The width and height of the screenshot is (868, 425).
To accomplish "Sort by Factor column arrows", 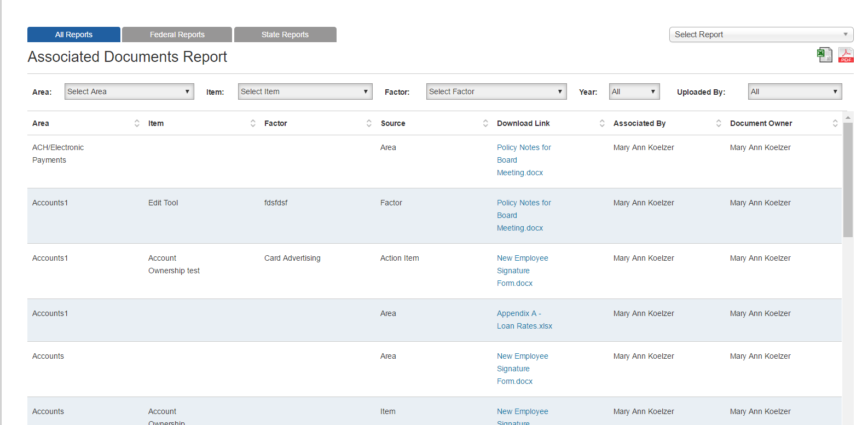I will [369, 123].
